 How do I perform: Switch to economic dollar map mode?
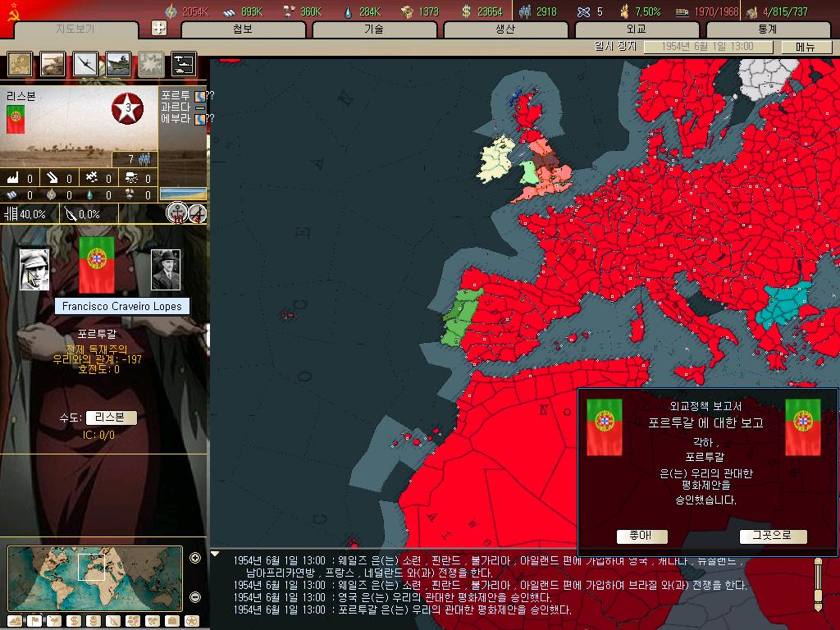[74, 621]
